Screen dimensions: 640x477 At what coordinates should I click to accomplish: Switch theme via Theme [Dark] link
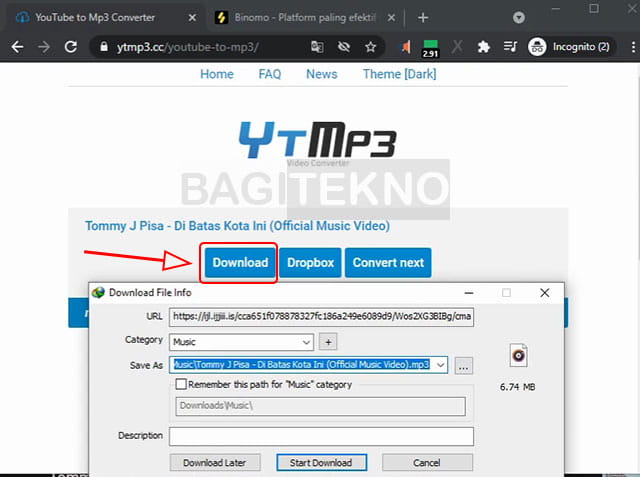[x=400, y=74]
